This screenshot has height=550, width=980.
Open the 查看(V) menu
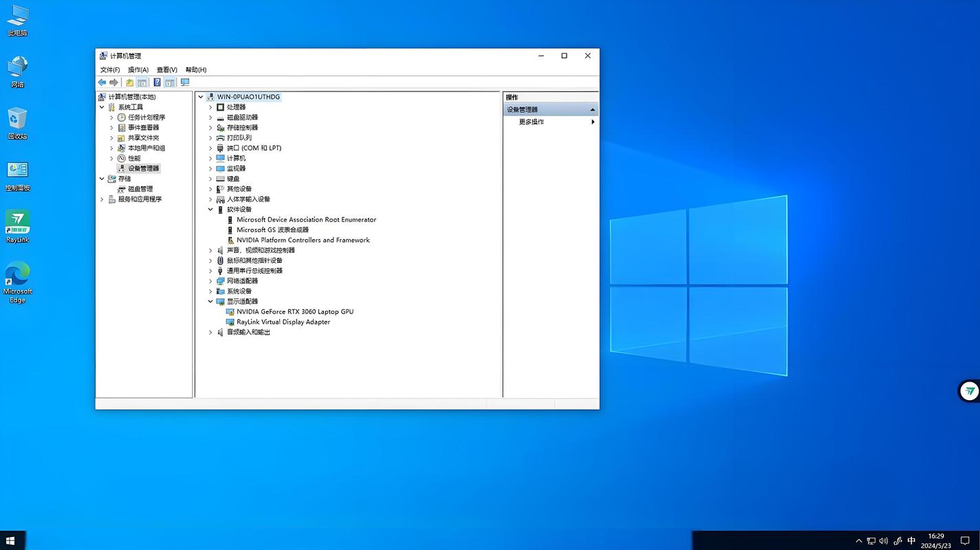(166, 69)
